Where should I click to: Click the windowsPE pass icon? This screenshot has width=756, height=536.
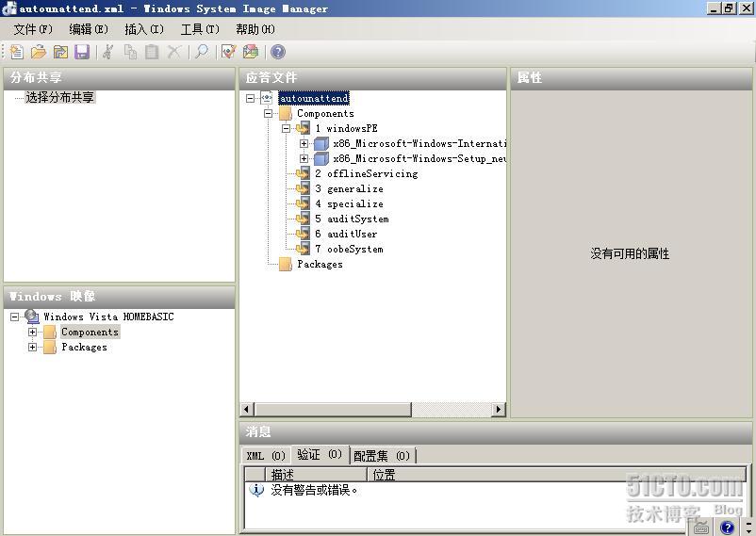point(303,128)
